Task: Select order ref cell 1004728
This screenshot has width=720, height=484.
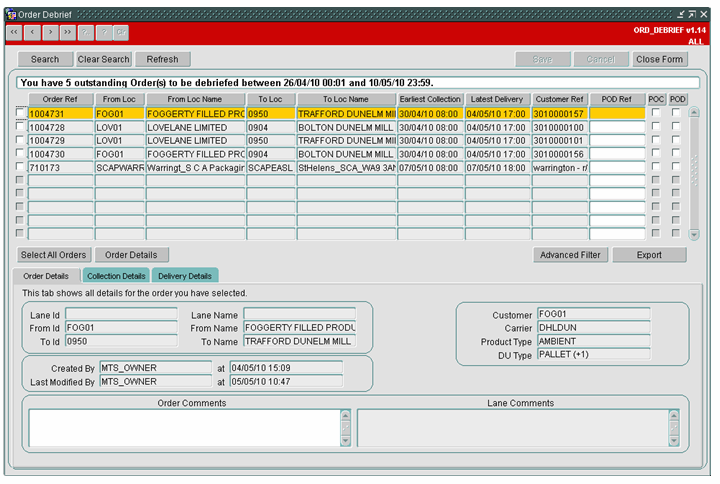Action: point(61,127)
